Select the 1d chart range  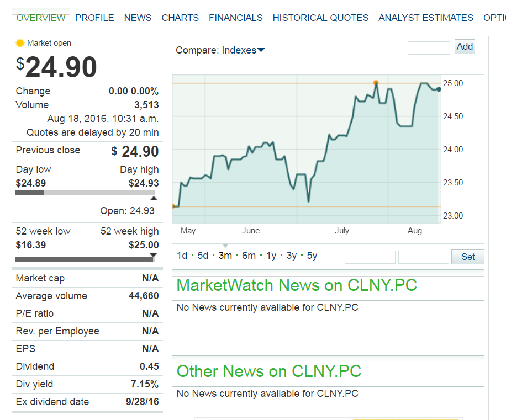(182, 256)
